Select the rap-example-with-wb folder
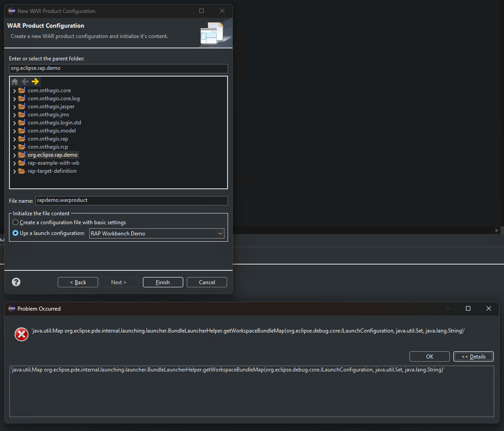504x431 pixels. click(x=53, y=162)
